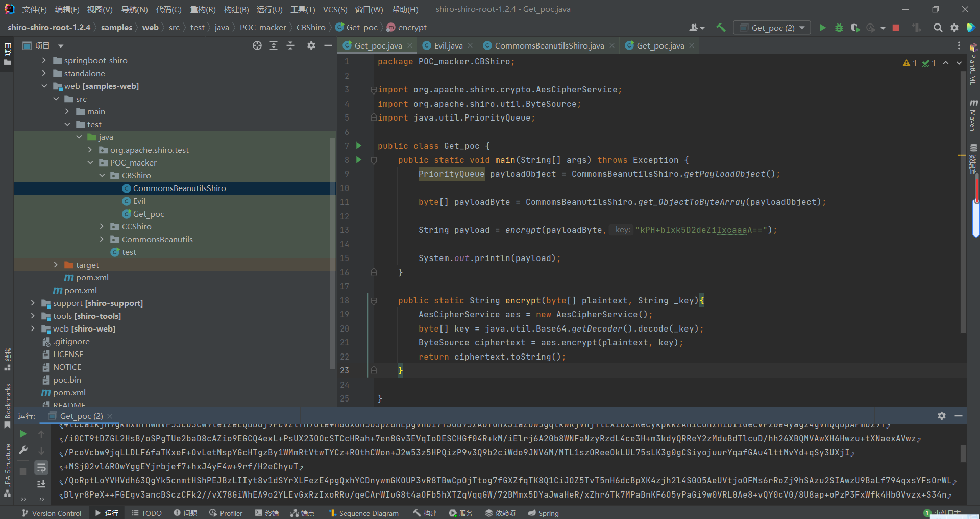980x519 pixels.
Task: Open the Profiler tool window
Action: 226,513
